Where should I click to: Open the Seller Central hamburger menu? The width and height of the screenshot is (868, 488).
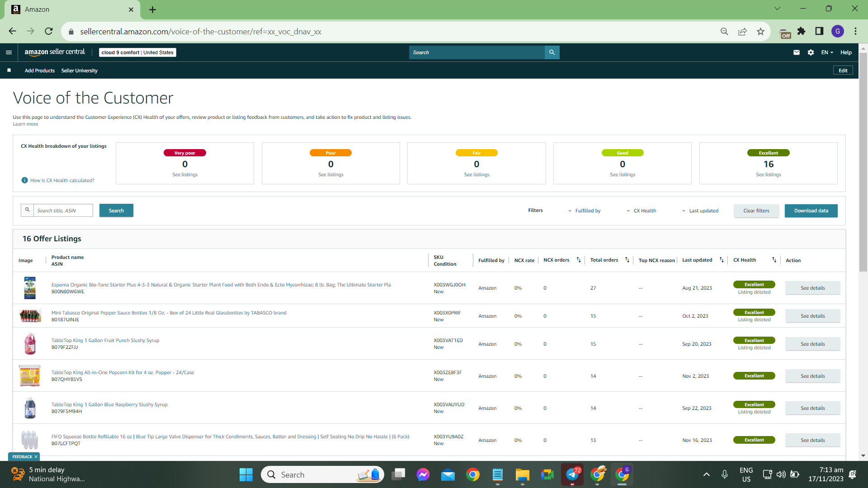pos(9,52)
